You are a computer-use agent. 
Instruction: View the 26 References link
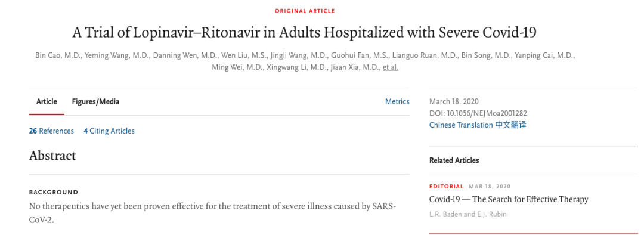click(51, 131)
